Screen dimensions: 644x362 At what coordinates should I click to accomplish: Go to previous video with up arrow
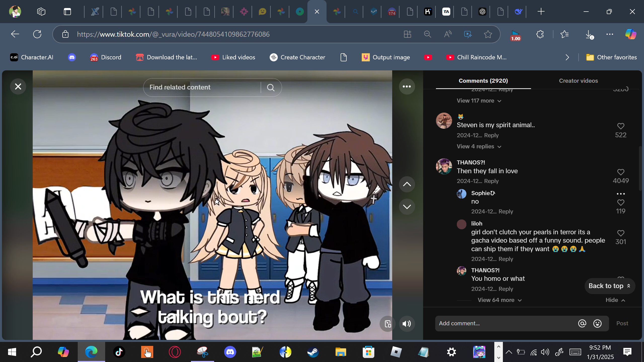pyautogui.click(x=407, y=184)
